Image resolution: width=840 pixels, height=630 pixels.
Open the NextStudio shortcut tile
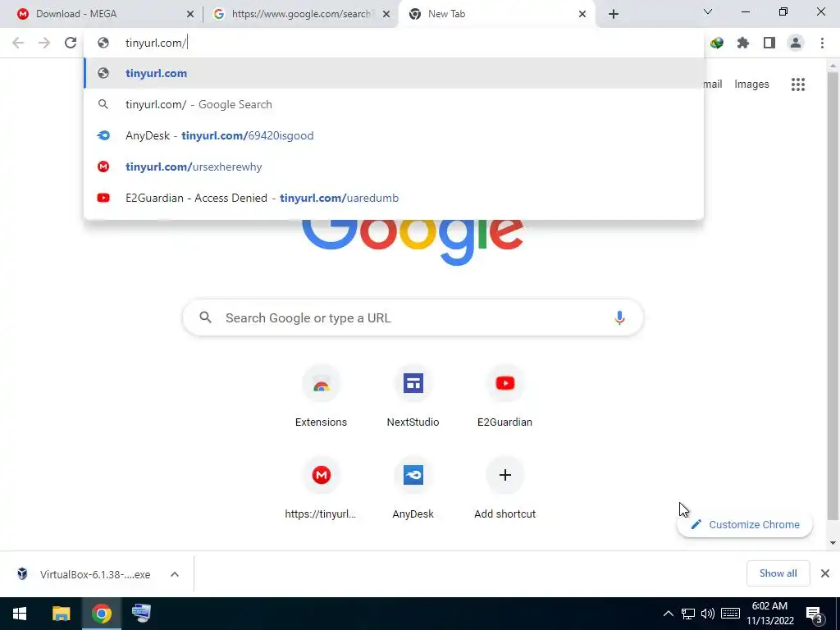[x=413, y=397]
